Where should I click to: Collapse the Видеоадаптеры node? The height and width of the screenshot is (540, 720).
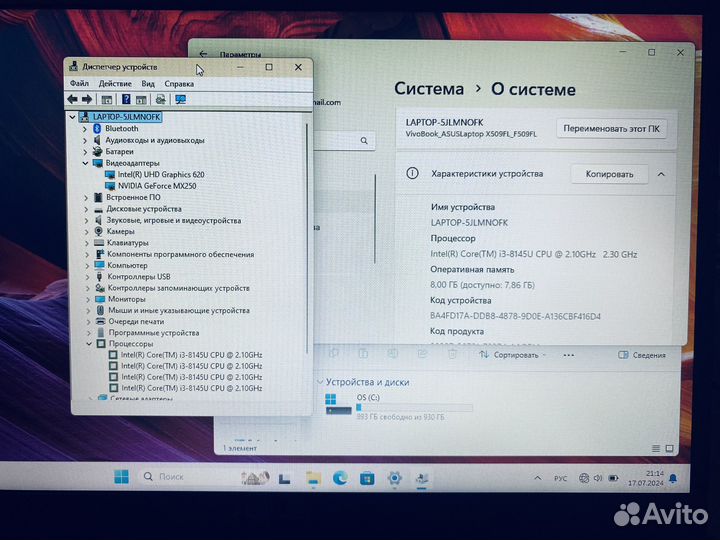click(x=85, y=163)
